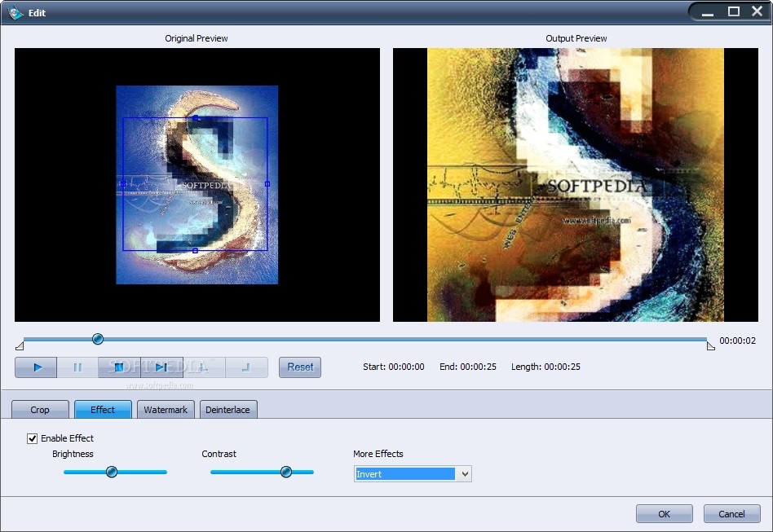Uncheck the Enable Effect checkbox
The width and height of the screenshot is (773, 532).
[32, 438]
